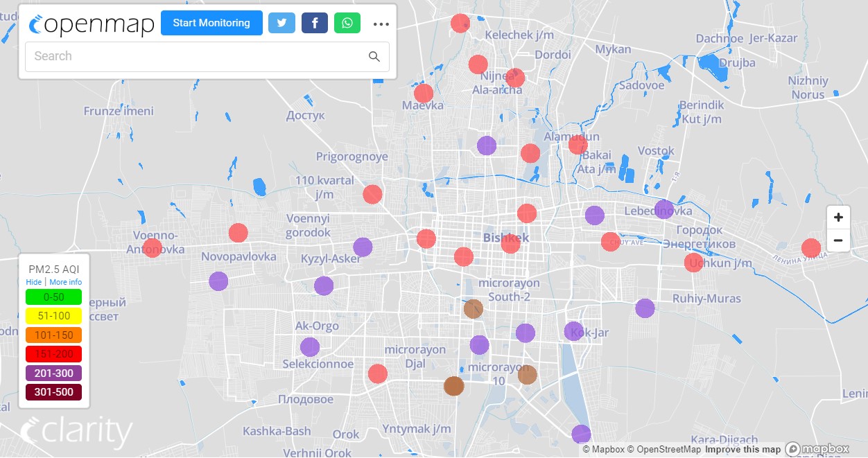Zoom out with the minus button
The height and width of the screenshot is (458, 868).
pyautogui.click(x=838, y=240)
